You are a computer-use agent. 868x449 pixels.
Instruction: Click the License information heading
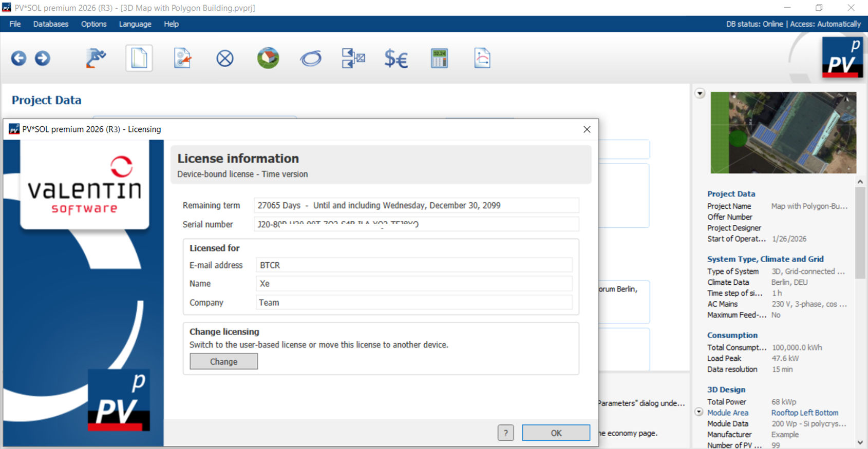(x=238, y=159)
